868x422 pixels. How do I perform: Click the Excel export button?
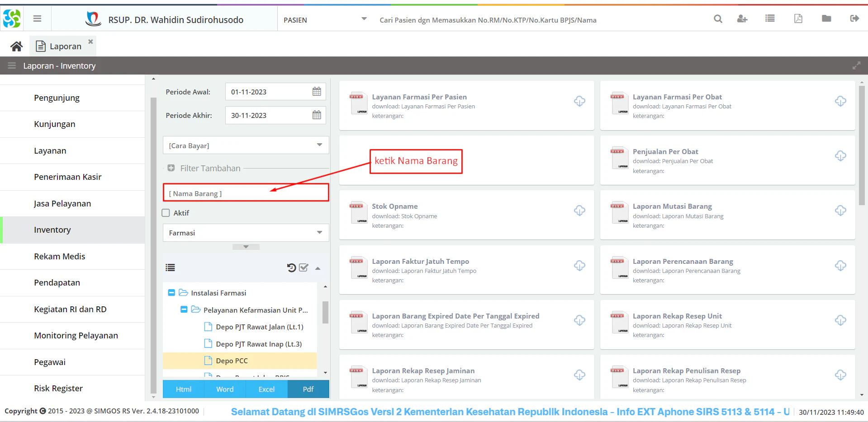point(266,389)
